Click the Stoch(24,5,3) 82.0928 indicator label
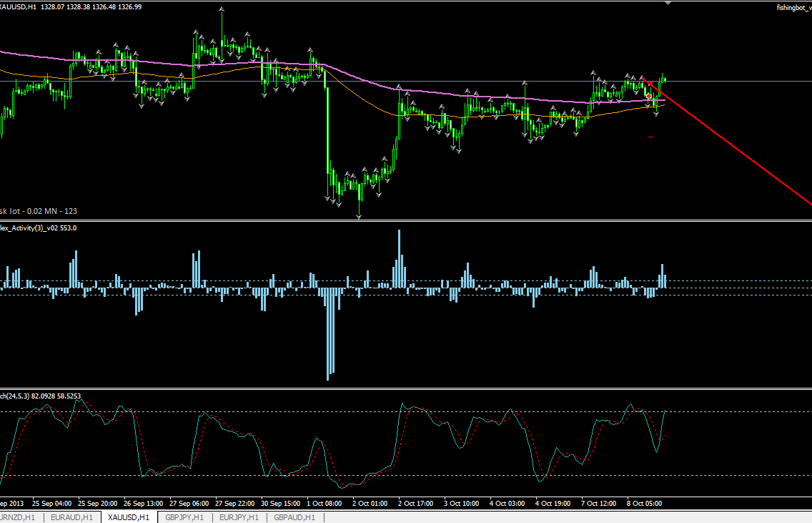This screenshot has height=523, width=812. pos(41,396)
